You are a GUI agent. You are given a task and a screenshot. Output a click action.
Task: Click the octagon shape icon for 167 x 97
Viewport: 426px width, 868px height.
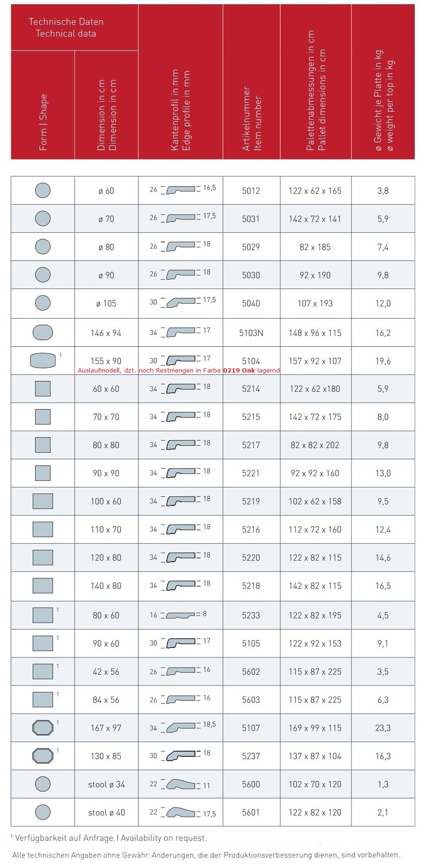point(43,728)
